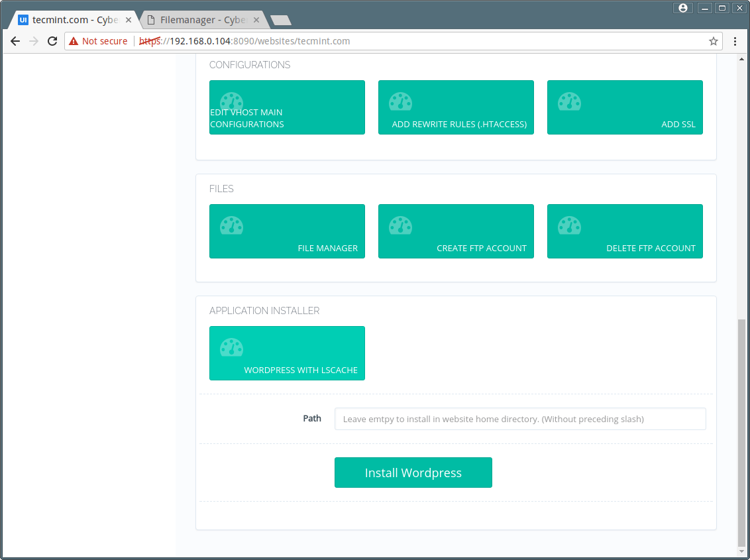The image size is (750, 560).
Task: Open the ADD SSL label
Action: pos(678,125)
